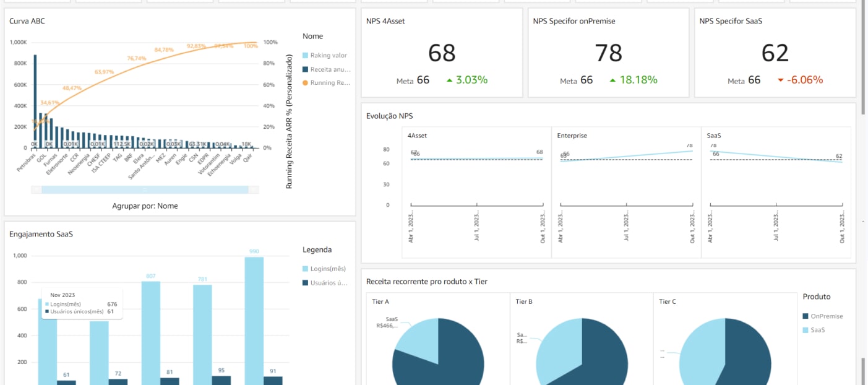
Task: Click the Curva ABC horizontal range slider
Action: (145, 189)
